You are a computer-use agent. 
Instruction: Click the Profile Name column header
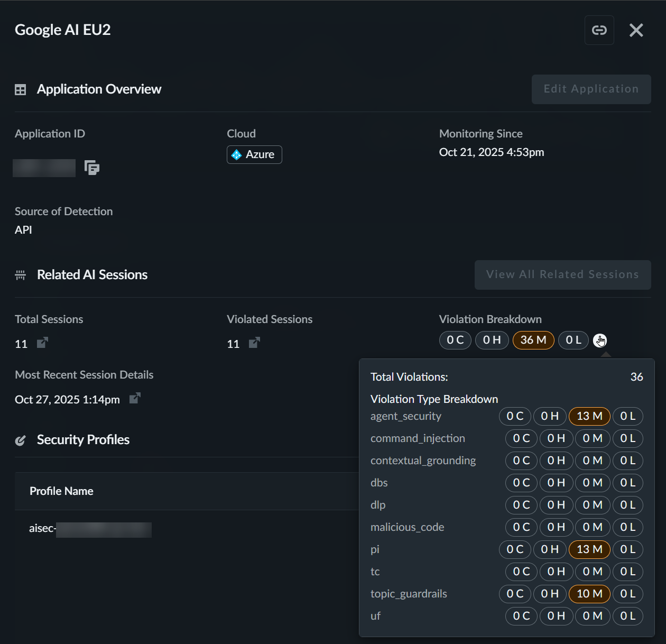click(x=61, y=491)
